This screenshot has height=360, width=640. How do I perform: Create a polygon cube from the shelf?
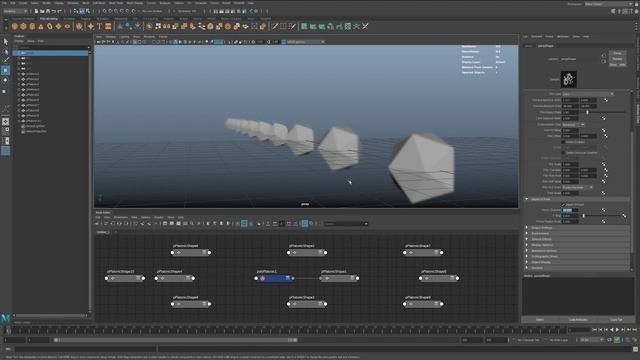(23, 26)
